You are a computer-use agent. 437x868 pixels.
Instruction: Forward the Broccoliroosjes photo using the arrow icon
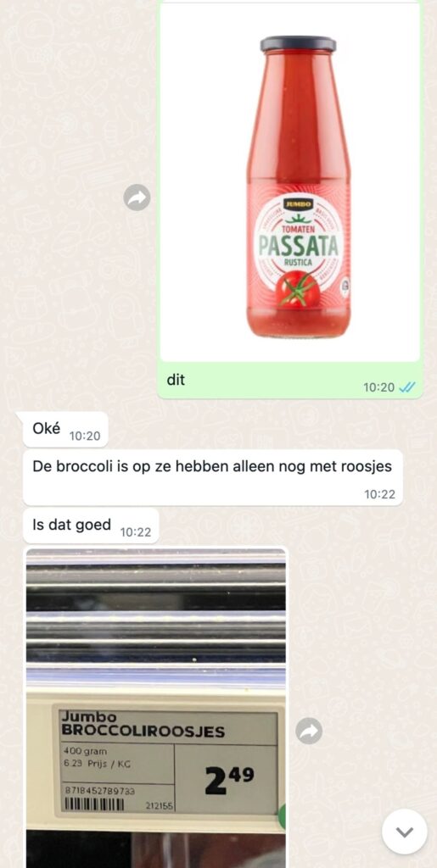[x=309, y=732]
